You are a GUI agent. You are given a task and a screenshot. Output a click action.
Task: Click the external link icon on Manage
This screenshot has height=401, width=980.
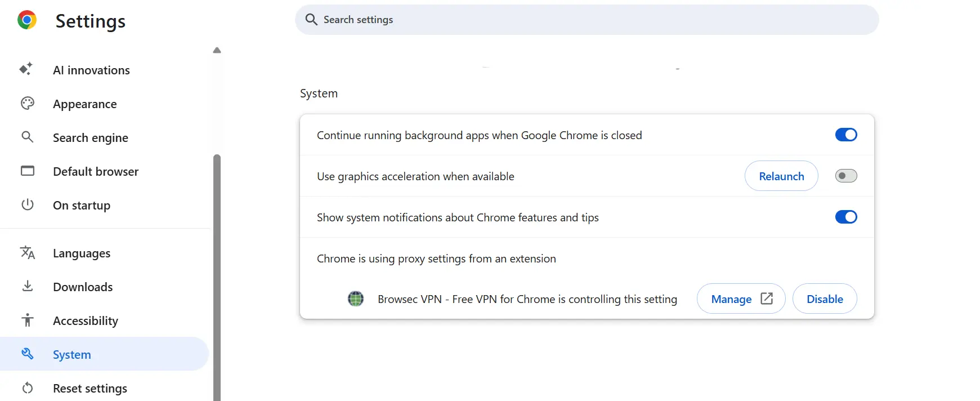(767, 298)
